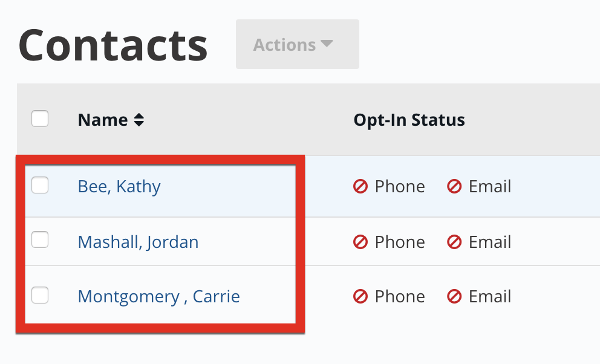The image size is (600, 364).
Task: Click the Email opt-out icon for Mashall, Jordan
Action: click(454, 242)
